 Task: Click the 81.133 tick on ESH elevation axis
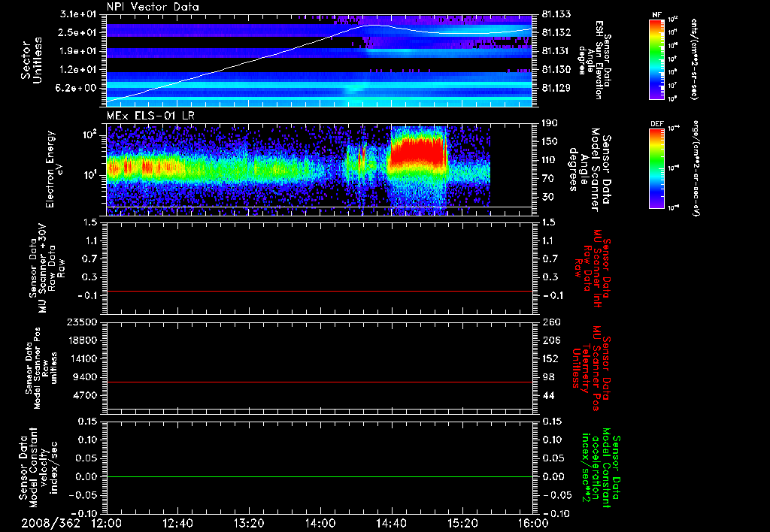(x=555, y=14)
